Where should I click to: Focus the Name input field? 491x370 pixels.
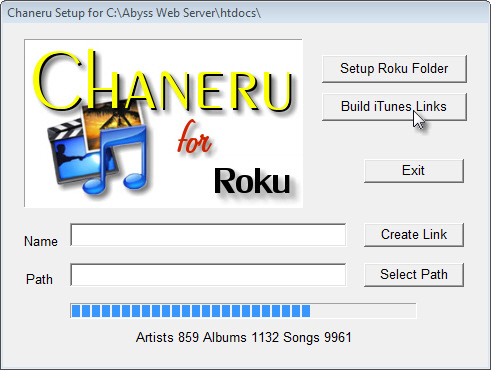[208, 235]
